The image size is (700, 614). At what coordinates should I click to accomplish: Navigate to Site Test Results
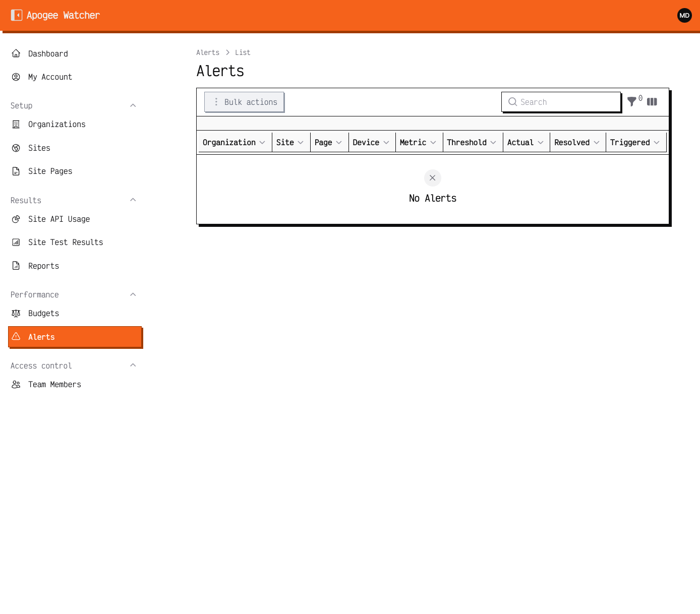click(x=75, y=242)
